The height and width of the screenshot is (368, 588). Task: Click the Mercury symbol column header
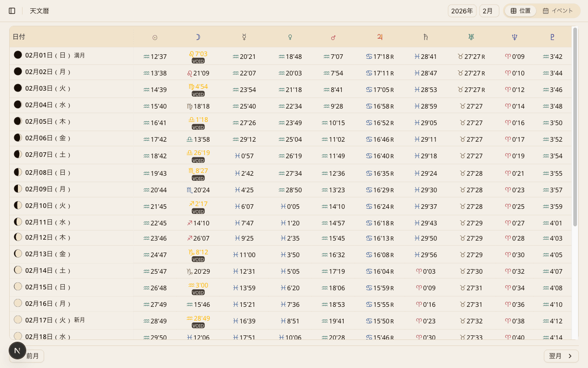tap(244, 37)
